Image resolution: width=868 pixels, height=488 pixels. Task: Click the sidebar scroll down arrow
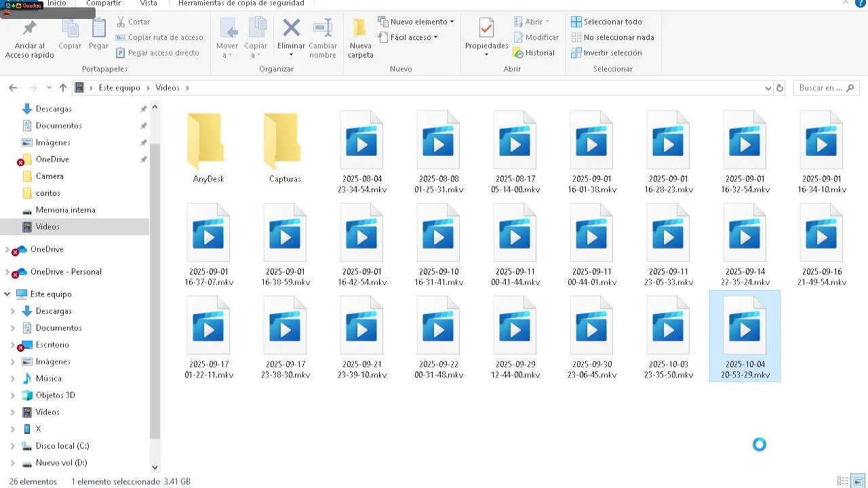(155, 466)
